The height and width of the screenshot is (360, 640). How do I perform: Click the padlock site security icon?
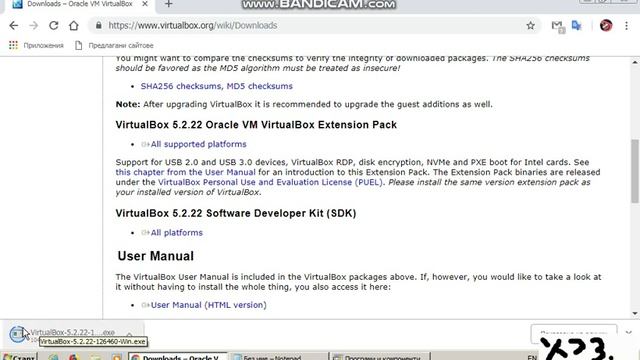tap(98, 25)
